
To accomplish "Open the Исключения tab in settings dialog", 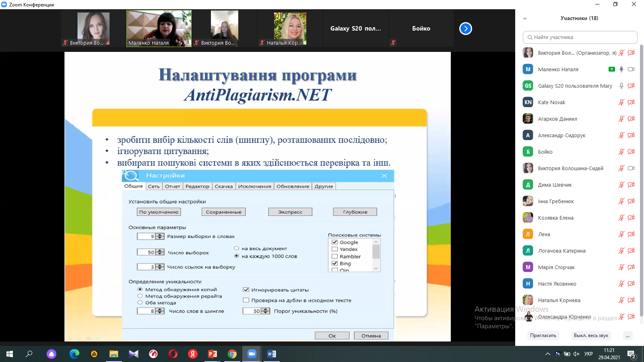I will 254,186.
